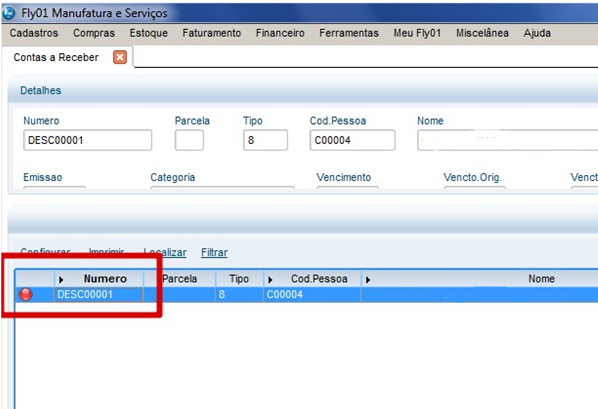The height and width of the screenshot is (409, 598).
Task: Open the Miscelânea menu
Action: (x=482, y=33)
